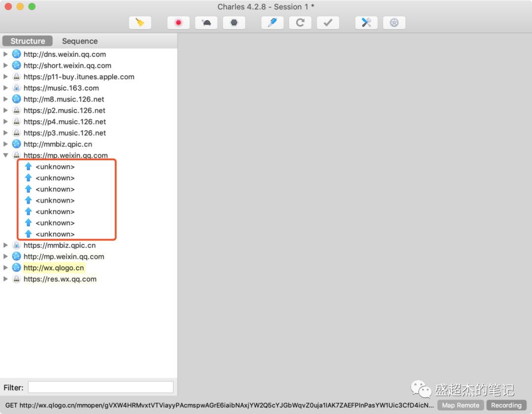Click the Map Remote status button
The image size is (532, 414).
coord(461,405)
